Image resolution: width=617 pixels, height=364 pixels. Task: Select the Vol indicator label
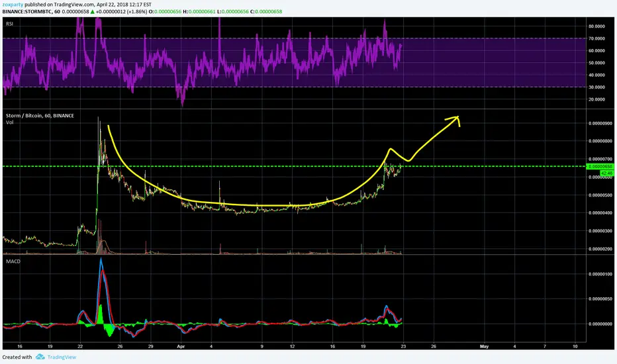[x=9, y=122]
